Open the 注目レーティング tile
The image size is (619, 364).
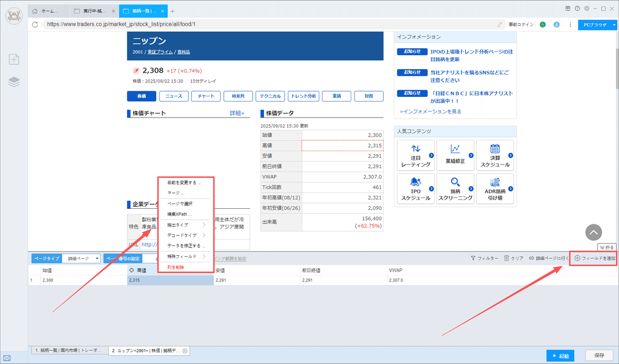point(416,156)
